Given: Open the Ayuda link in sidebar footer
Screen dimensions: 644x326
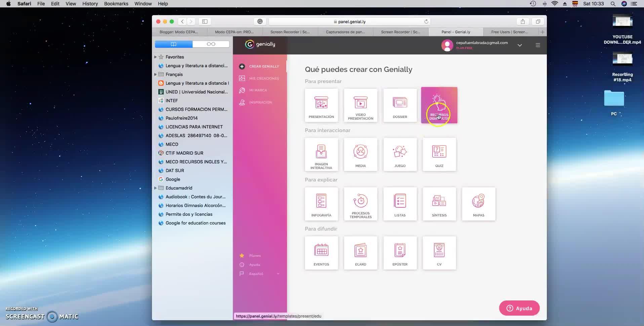Looking at the screenshot, I should [250, 265].
